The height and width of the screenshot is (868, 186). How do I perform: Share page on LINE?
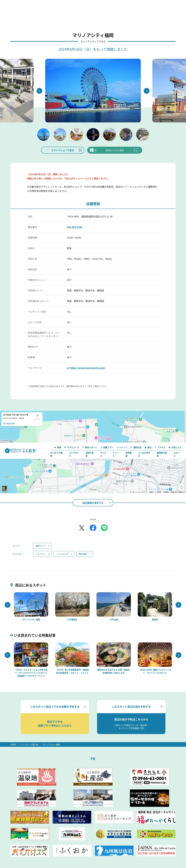coord(104,528)
